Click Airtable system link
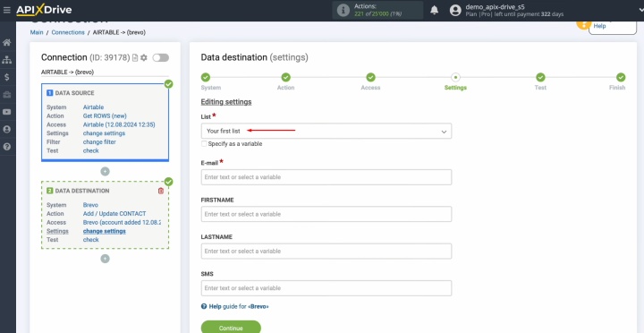Screen dimensions: 644x333 pos(93,107)
